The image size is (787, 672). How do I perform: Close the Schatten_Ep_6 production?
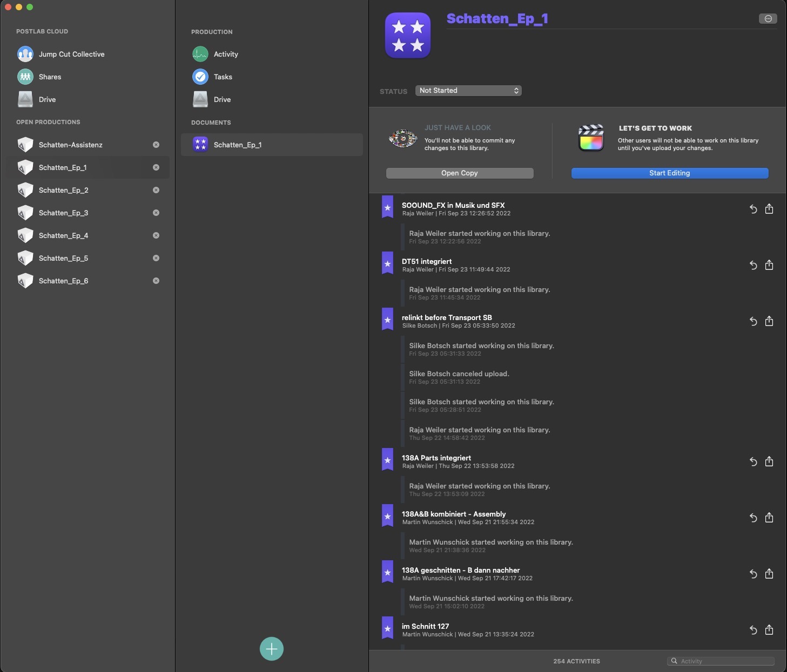click(156, 281)
